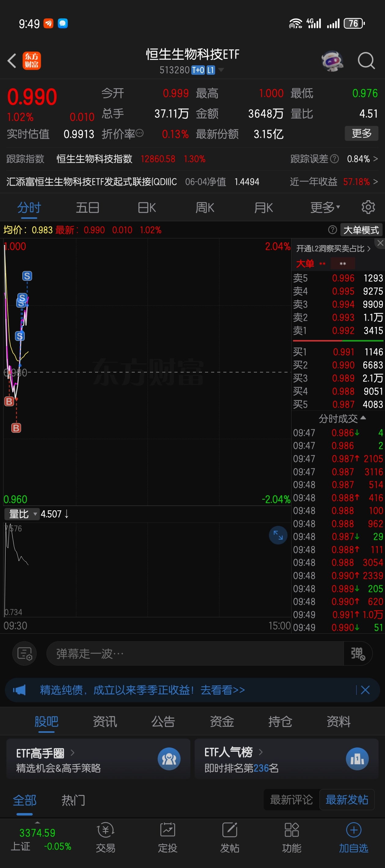Image resolution: width=385 pixels, height=868 pixels.
Task: Tap the 09:49 0.991 trade row
Action: [x=338, y=614]
